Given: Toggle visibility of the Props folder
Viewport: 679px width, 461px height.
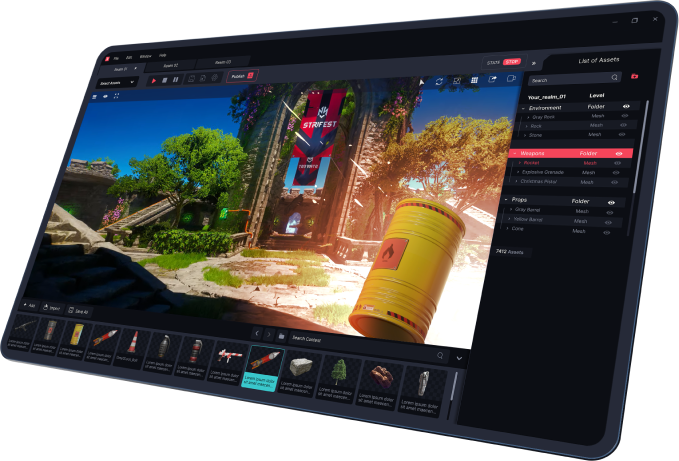Looking at the screenshot, I should tap(611, 201).
